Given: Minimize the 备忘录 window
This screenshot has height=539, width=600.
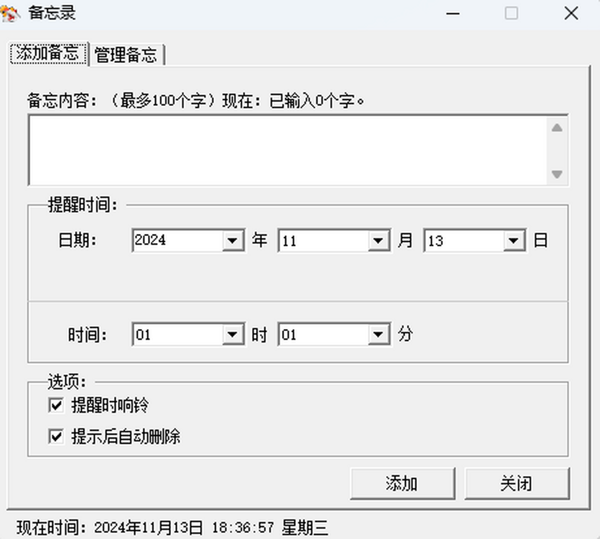Looking at the screenshot, I should [453, 13].
